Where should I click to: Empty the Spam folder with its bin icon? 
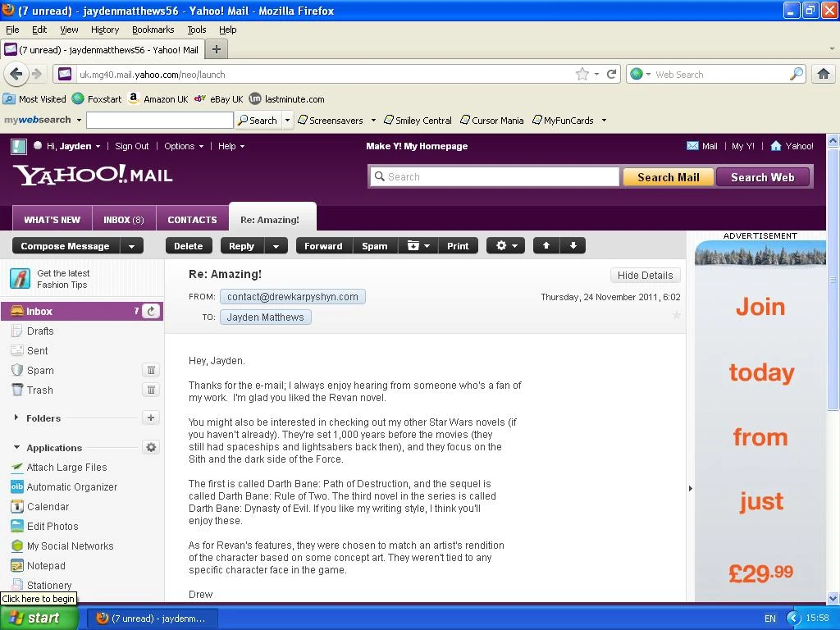pos(151,370)
